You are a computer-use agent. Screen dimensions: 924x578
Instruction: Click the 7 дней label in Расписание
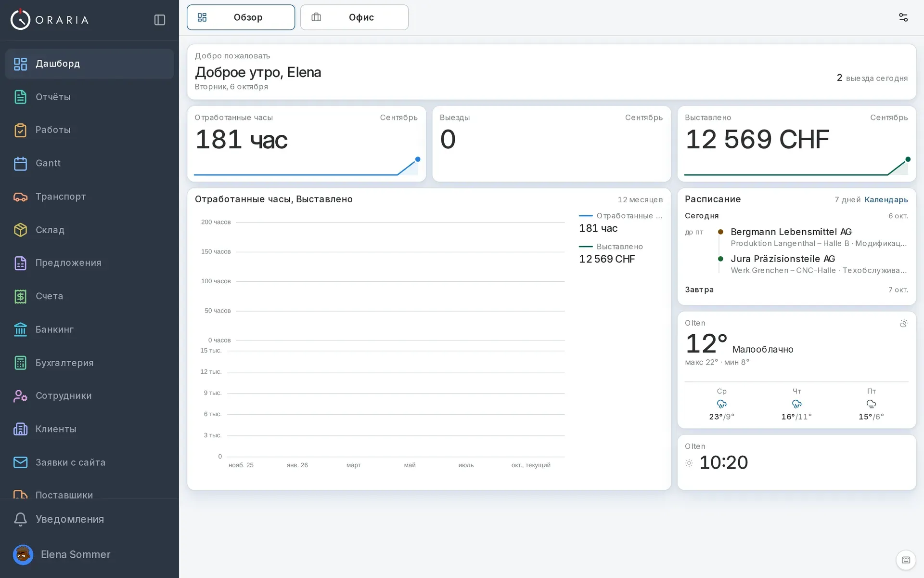tap(847, 199)
